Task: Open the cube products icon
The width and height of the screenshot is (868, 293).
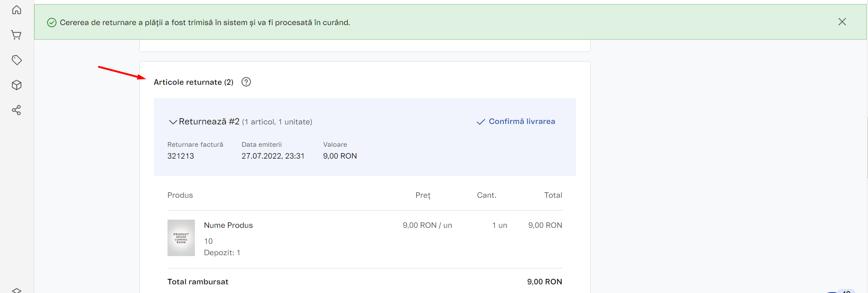Action: click(x=17, y=85)
